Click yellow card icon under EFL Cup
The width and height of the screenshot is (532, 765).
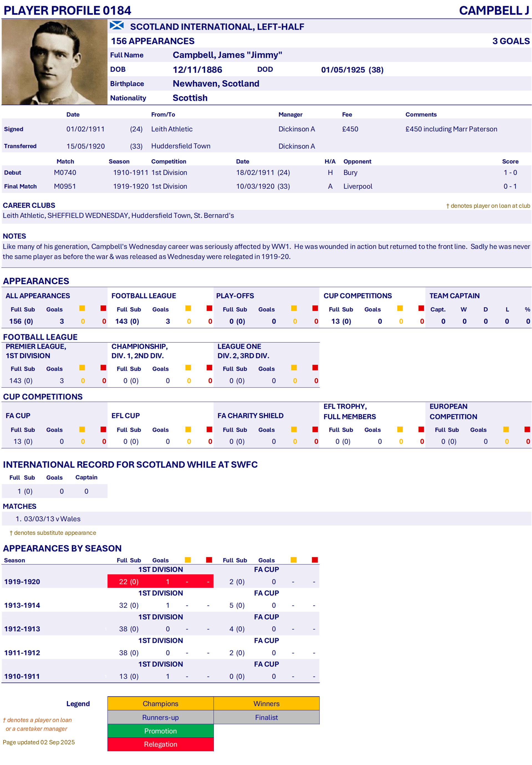point(188,429)
